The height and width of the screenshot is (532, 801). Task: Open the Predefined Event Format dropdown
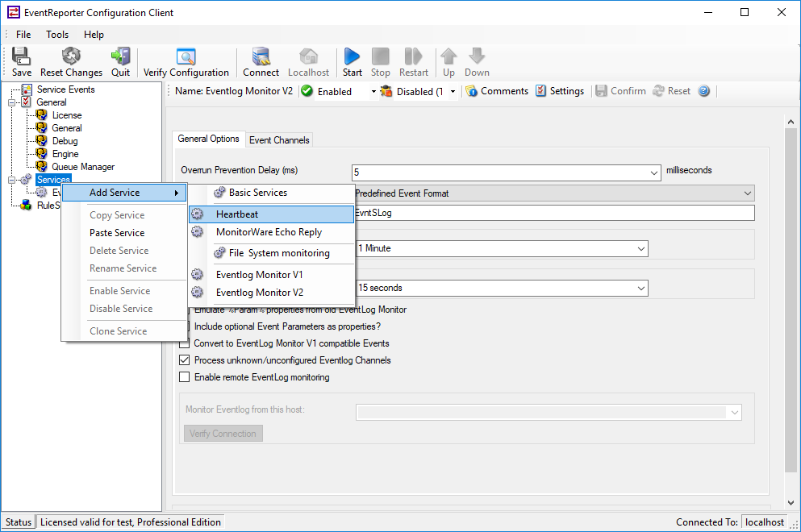click(x=748, y=193)
